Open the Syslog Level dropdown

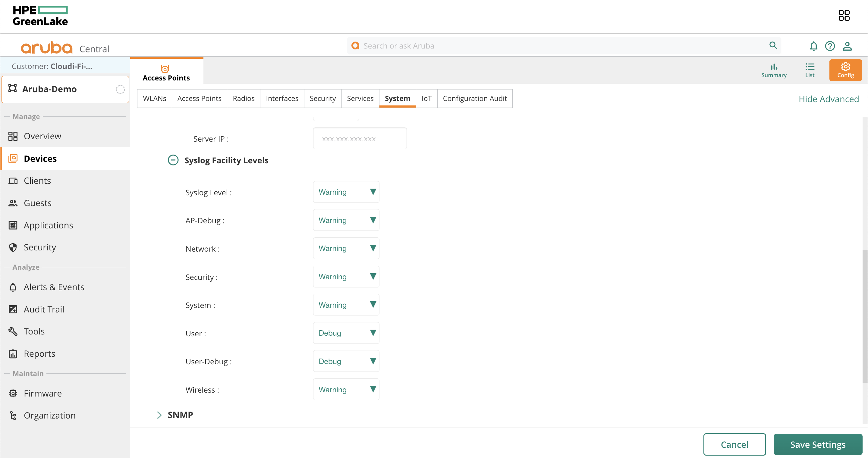pos(346,192)
